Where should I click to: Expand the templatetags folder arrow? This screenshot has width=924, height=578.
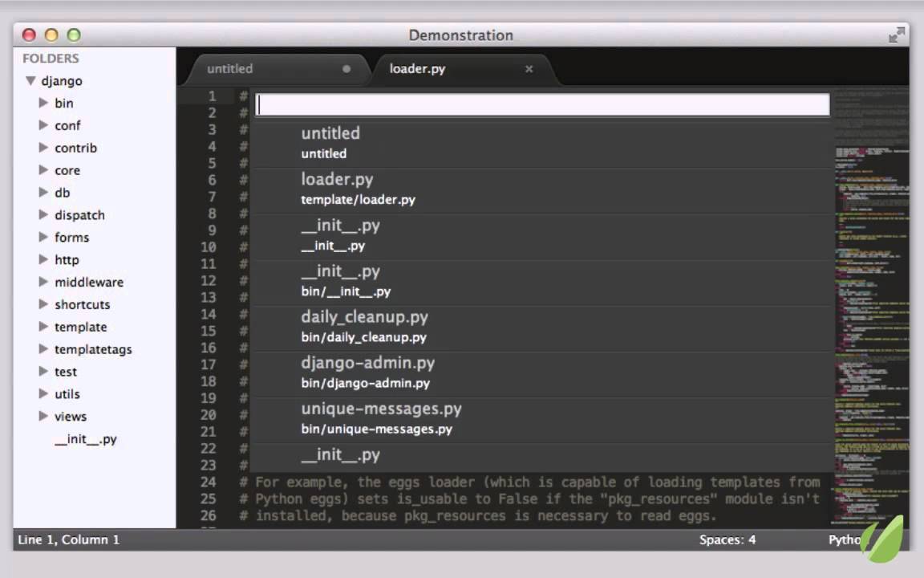point(43,349)
